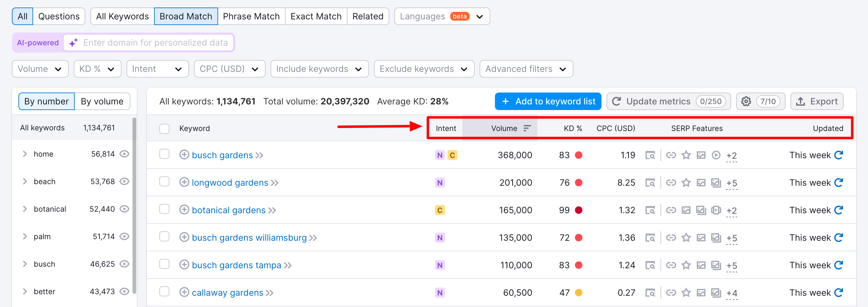
Task: Check the busch gardens williamsburg checkbox
Action: point(164,237)
